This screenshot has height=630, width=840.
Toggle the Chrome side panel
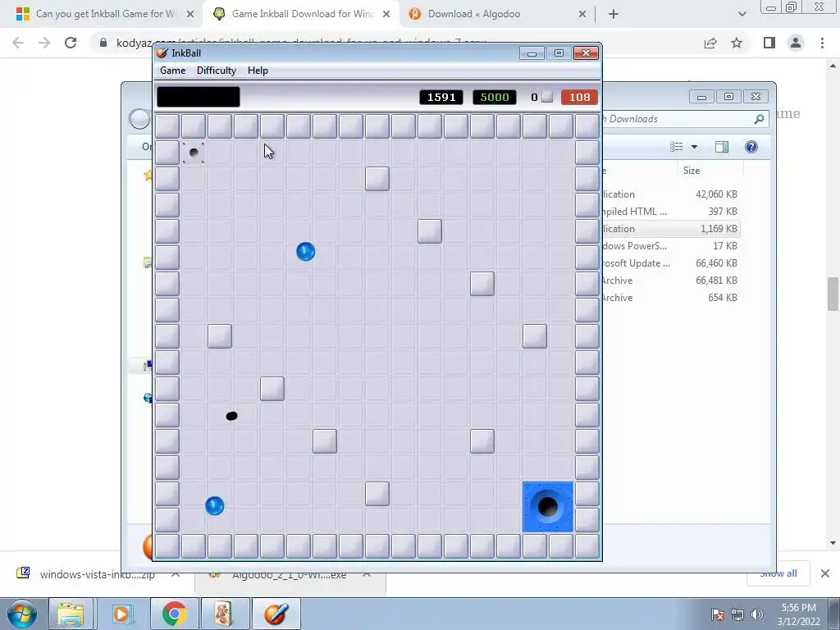(769, 43)
